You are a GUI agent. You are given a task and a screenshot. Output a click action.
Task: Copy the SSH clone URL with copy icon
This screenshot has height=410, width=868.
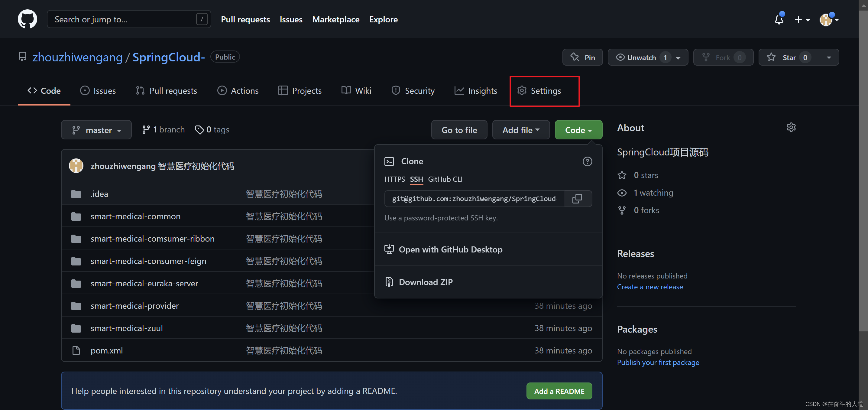click(578, 199)
